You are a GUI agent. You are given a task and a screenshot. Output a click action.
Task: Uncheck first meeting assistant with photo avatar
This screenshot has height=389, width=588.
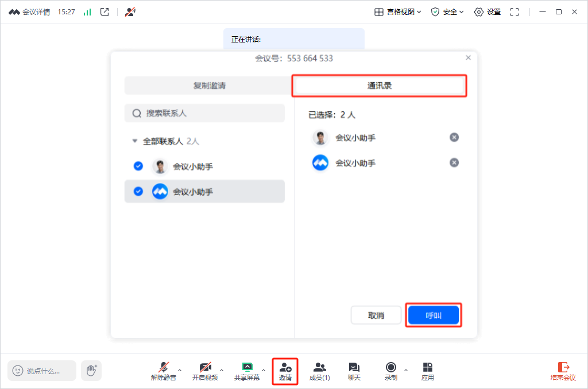click(x=138, y=166)
